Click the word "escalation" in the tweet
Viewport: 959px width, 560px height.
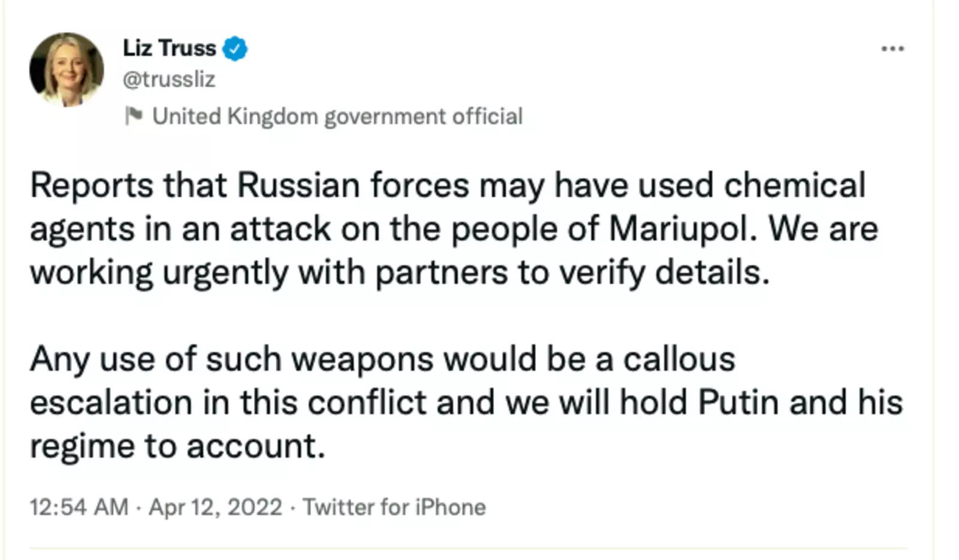pos(111,402)
